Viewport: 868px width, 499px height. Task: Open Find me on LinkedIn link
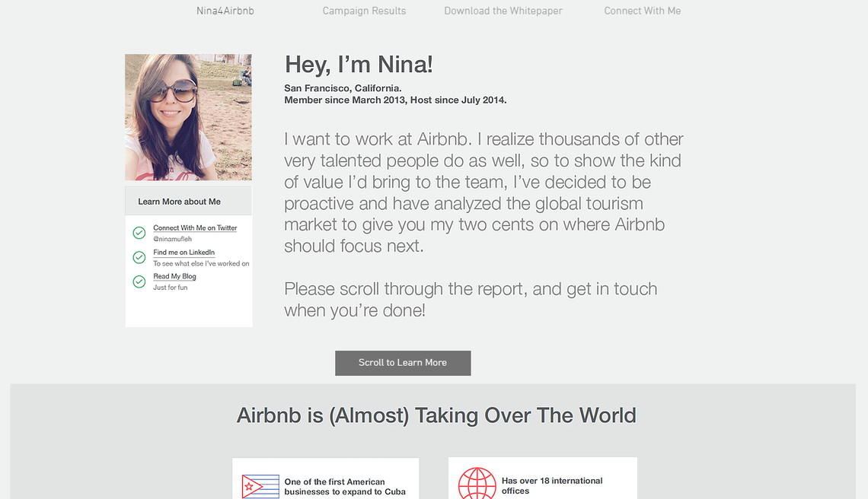[x=183, y=253]
